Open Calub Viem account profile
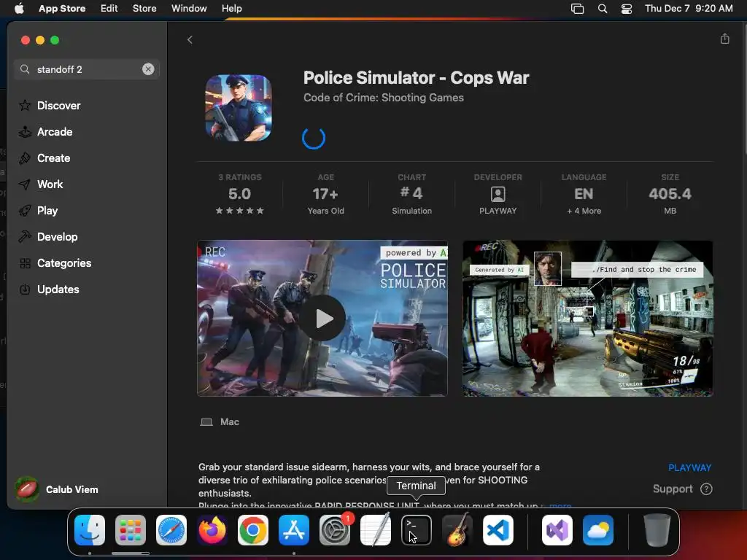The height and width of the screenshot is (560, 747). click(57, 489)
